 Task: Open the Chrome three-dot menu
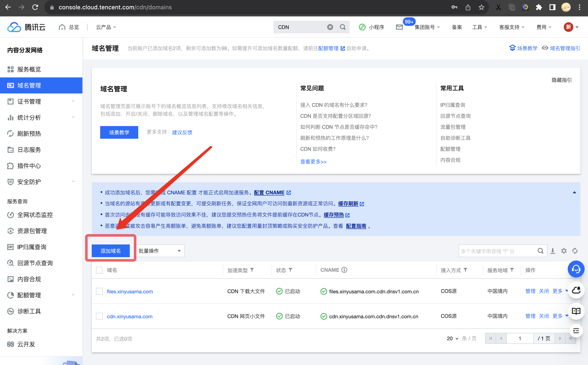579,7
